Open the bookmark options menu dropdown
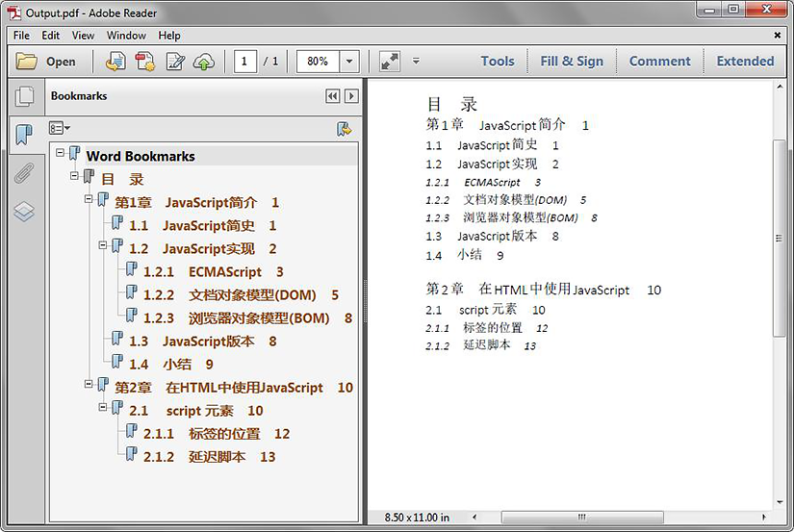Image resolution: width=794 pixels, height=532 pixels. (60, 128)
